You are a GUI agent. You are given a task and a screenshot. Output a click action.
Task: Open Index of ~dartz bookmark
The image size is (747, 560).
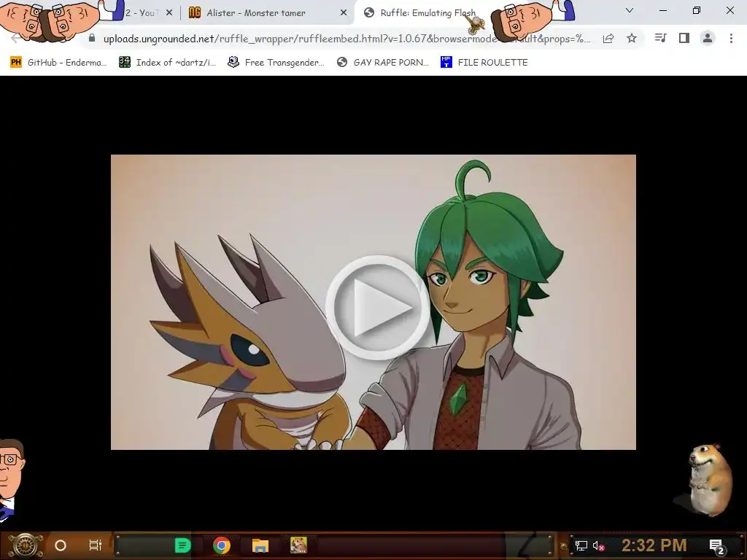point(167,63)
